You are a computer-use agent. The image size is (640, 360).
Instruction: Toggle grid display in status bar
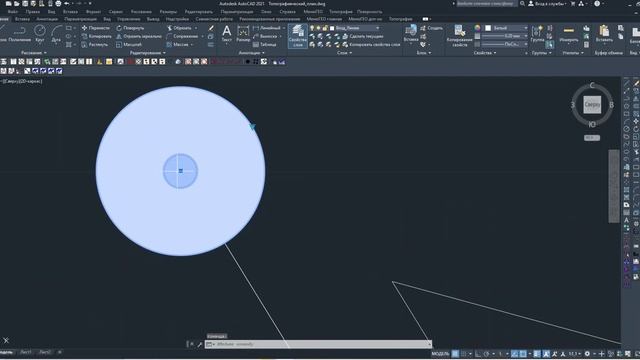click(455, 354)
